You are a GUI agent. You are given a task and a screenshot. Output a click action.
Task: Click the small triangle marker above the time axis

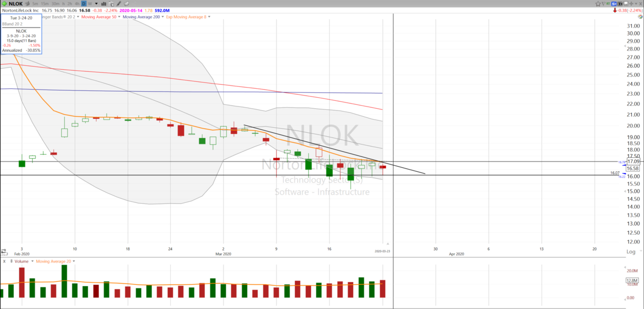(388, 244)
